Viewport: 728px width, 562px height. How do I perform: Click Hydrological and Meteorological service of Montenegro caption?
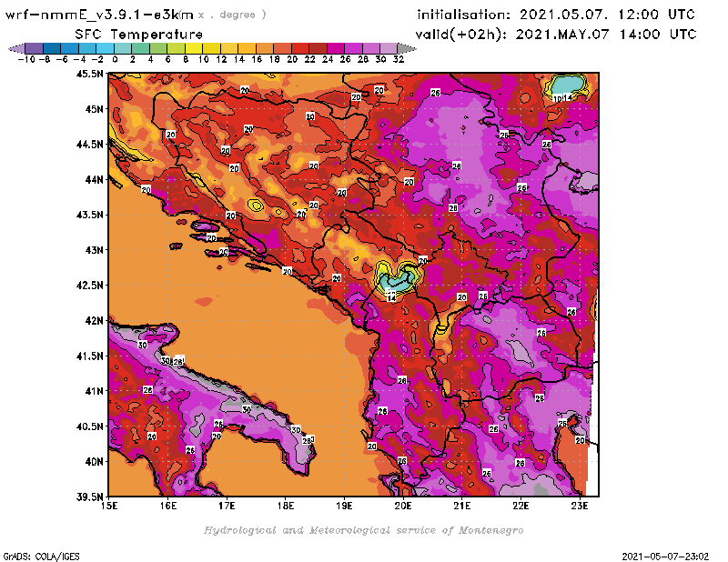click(363, 530)
